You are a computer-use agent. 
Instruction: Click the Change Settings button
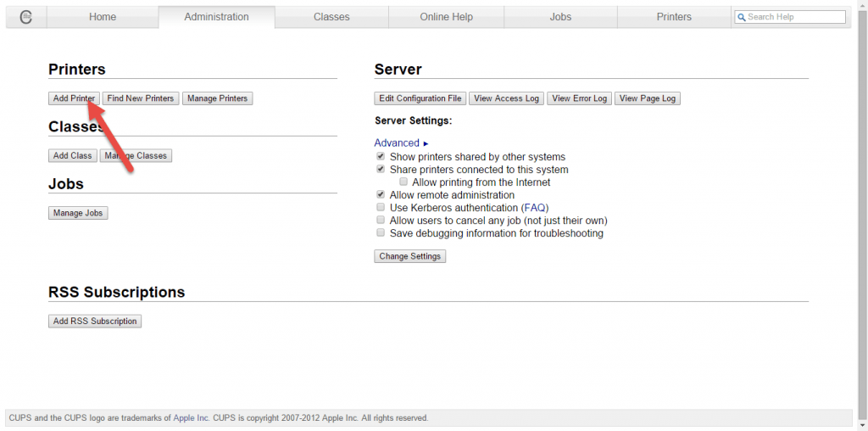pos(409,256)
